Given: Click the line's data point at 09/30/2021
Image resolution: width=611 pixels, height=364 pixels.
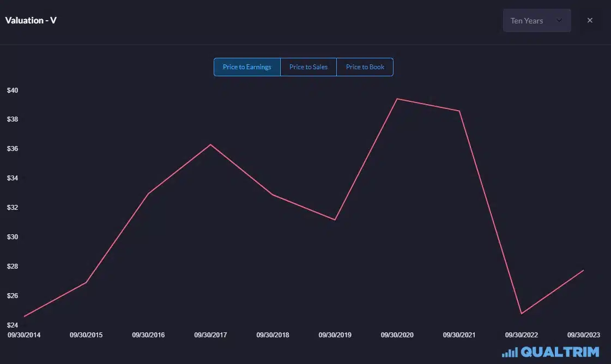Looking at the screenshot, I should [x=459, y=111].
